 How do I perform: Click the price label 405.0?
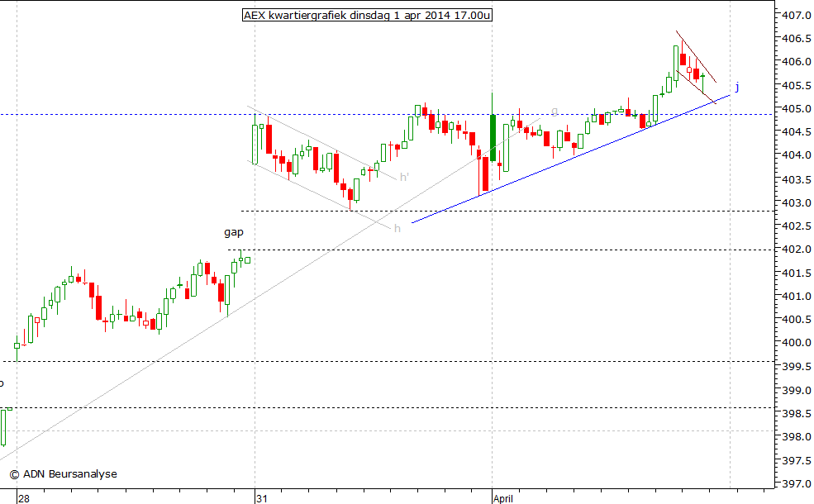(x=797, y=109)
